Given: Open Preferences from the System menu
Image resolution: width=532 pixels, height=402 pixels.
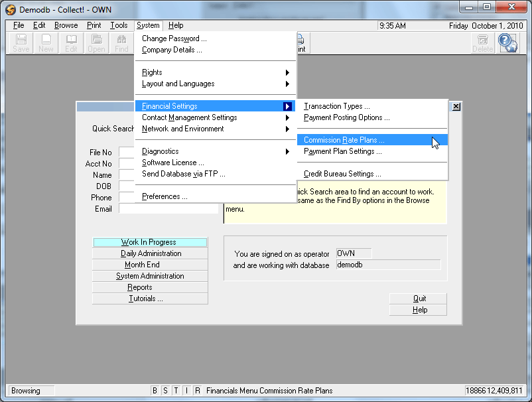Looking at the screenshot, I should click(x=216, y=196).
